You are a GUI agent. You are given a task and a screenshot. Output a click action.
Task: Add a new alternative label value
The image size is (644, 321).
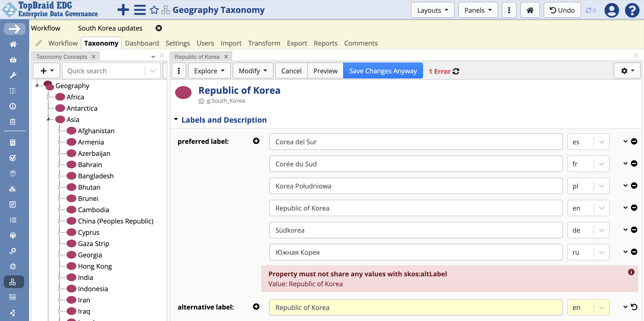256,307
